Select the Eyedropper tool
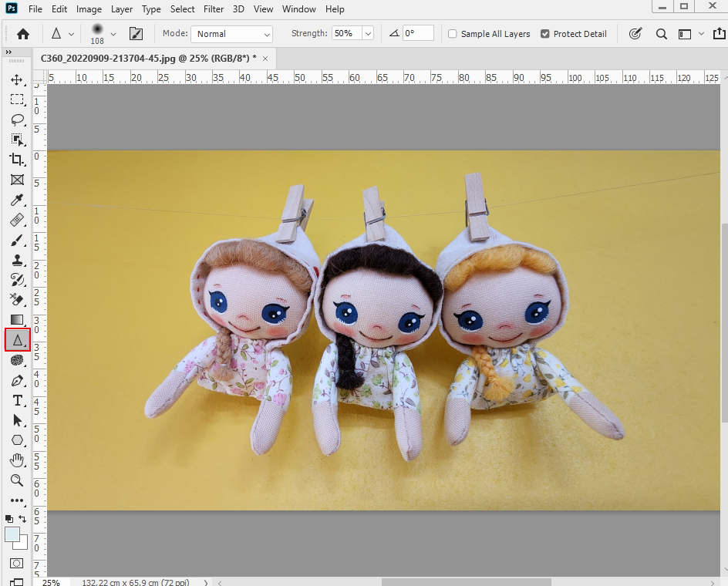The height and width of the screenshot is (586, 728). click(x=17, y=200)
